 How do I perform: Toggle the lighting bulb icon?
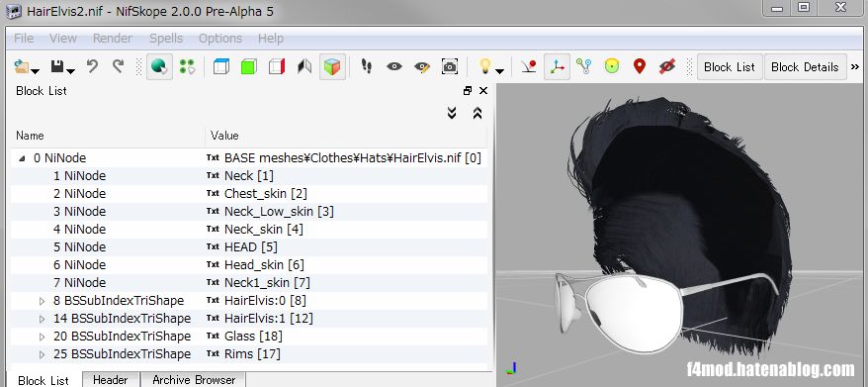point(485,67)
